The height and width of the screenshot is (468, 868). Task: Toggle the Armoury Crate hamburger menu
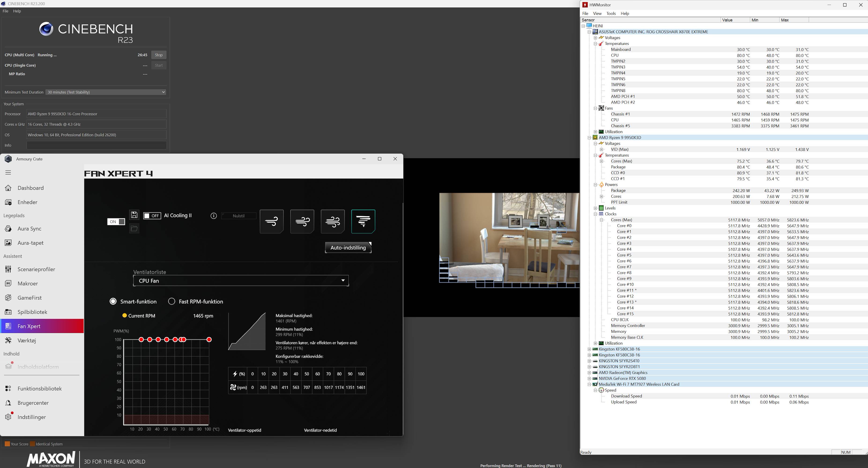pyautogui.click(x=8, y=172)
